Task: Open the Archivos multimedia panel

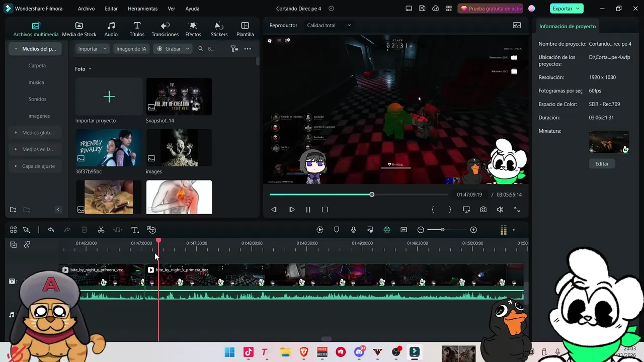Action: click(36, 30)
